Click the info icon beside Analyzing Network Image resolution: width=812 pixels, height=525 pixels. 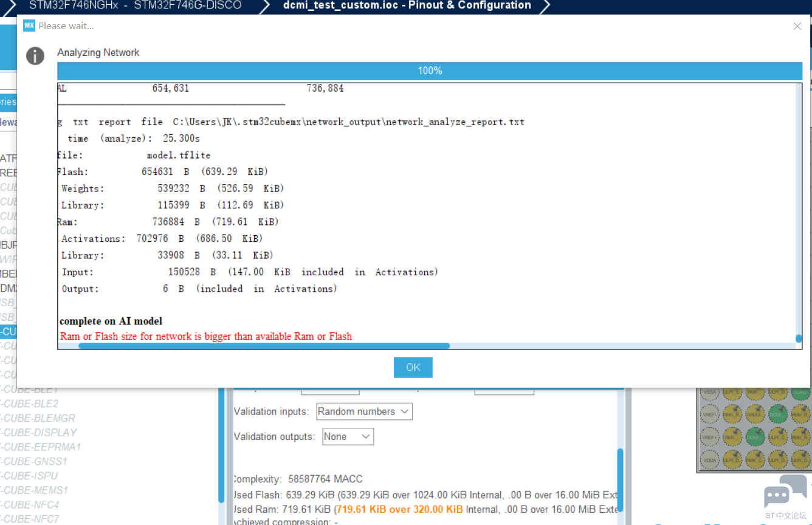(35, 56)
